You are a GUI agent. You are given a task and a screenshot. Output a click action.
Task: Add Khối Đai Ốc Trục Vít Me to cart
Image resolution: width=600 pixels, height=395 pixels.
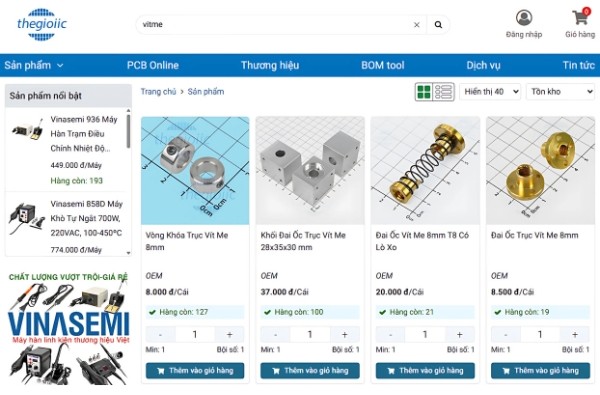(x=310, y=371)
